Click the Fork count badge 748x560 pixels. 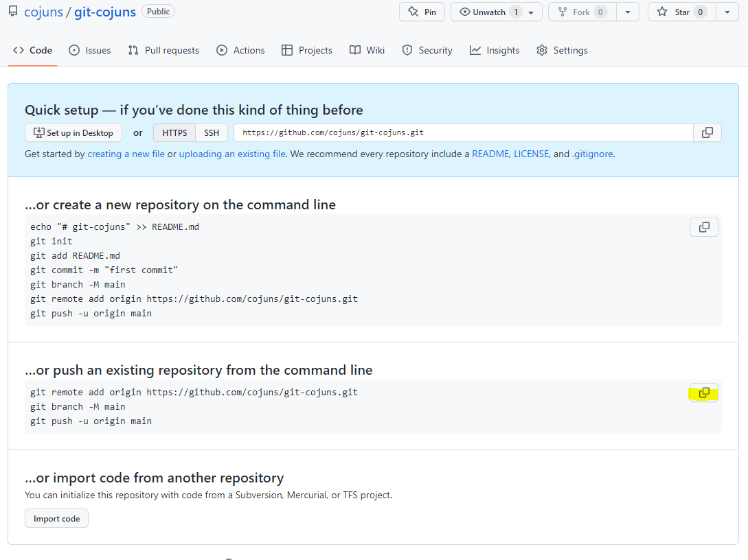tap(600, 12)
